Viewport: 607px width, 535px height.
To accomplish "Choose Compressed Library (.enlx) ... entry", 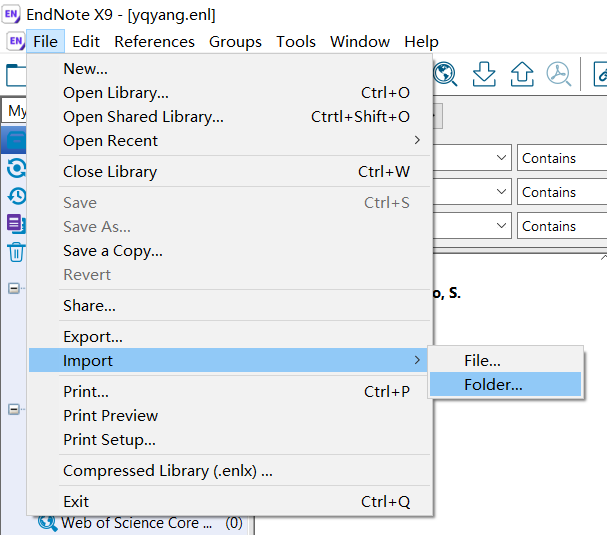I will [x=230, y=471].
